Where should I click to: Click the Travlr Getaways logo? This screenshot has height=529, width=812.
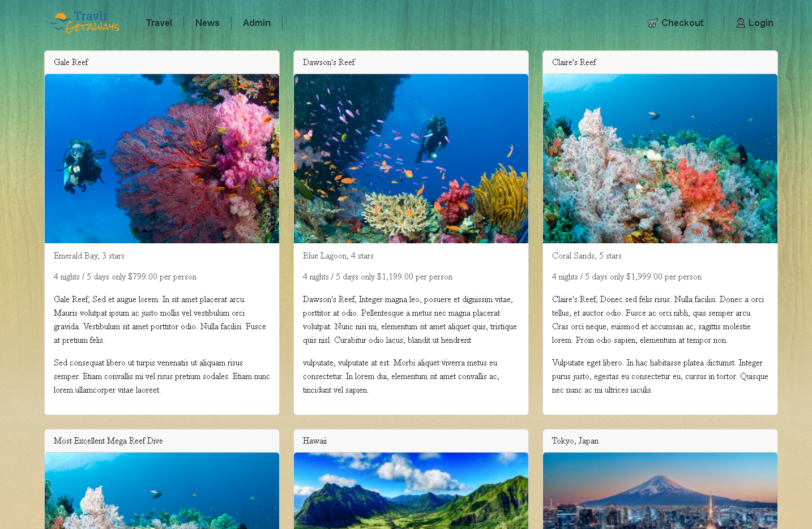tap(84, 23)
